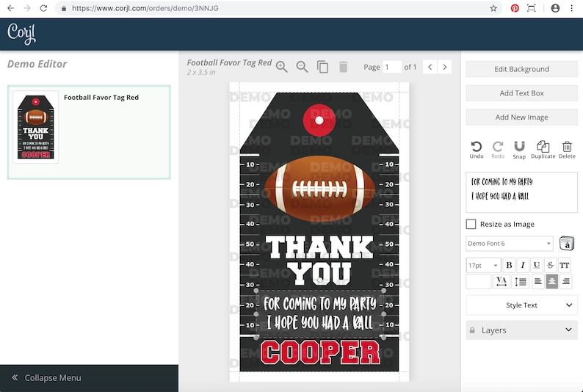Select the THANK text on canvas

319,247
